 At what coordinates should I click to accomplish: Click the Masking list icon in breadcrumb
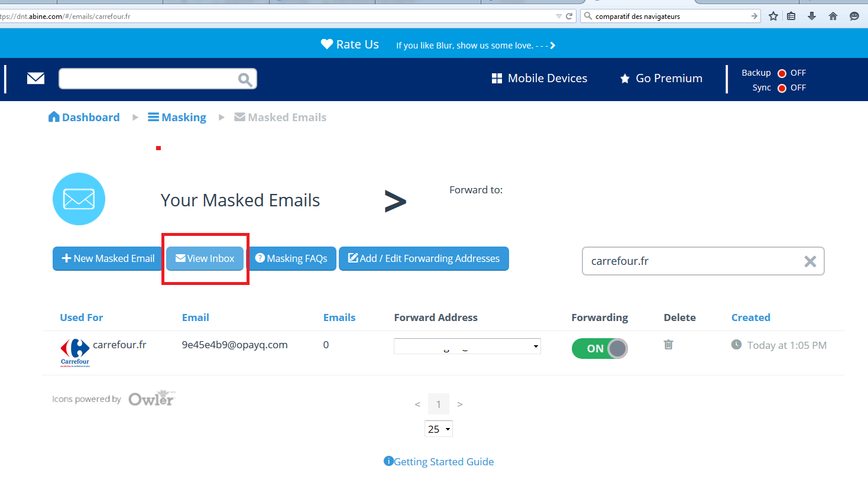(x=153, y=117)
